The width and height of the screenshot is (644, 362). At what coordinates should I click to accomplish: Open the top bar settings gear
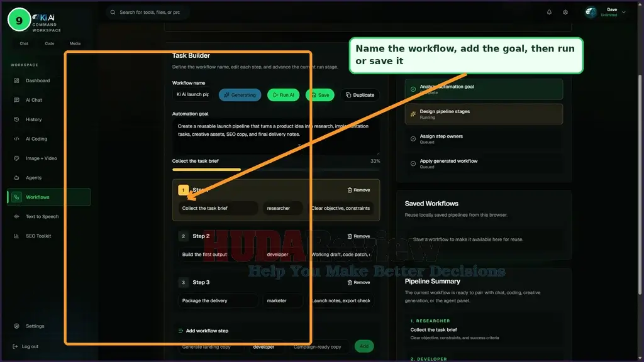tap(565, 13)
